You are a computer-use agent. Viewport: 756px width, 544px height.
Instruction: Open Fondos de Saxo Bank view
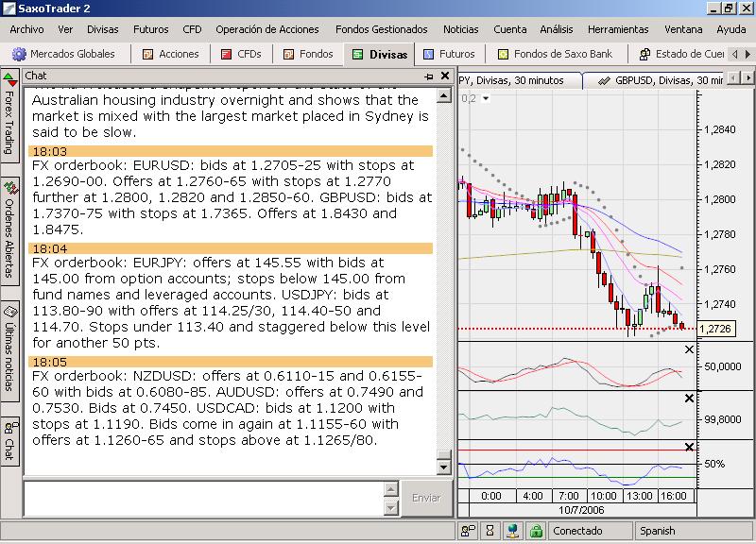555,54
